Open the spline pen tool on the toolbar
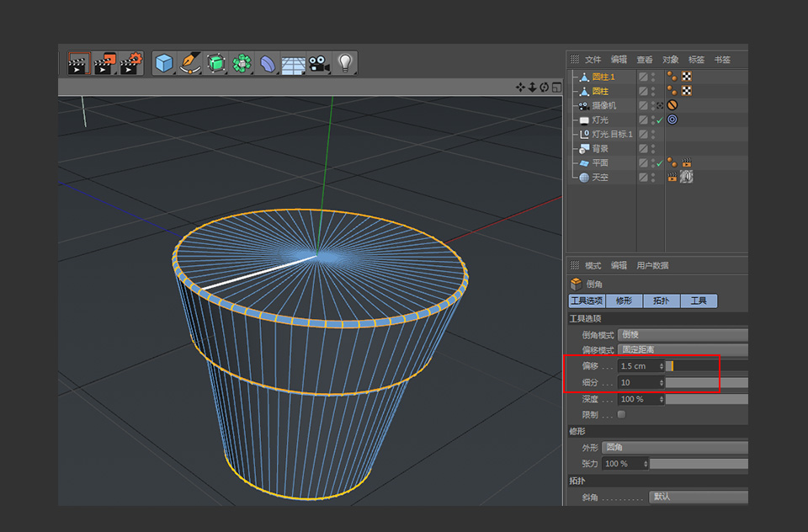Image resolution: width=808 pixels, height=532 pixels. click(190, 64)
